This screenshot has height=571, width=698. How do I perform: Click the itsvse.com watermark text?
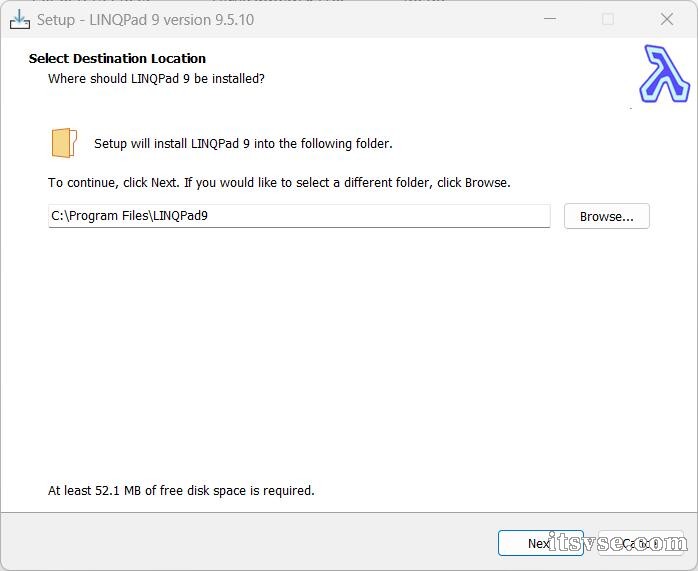pos(618,543)
